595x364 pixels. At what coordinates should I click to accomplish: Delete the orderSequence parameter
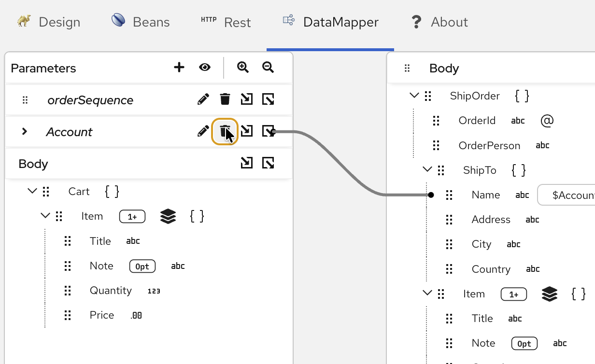click(225, 99)
